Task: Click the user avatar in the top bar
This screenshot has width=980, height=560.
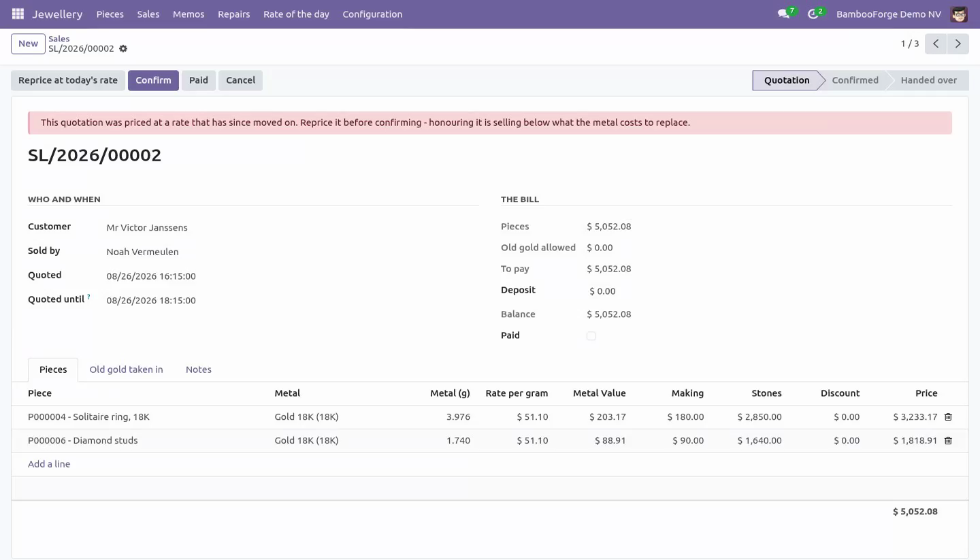Action: pos(958,14)
